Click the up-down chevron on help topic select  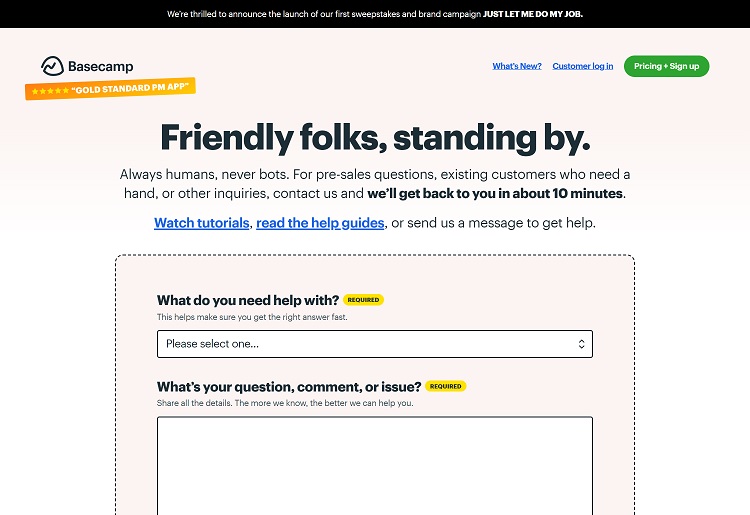(x=581, y=344)
